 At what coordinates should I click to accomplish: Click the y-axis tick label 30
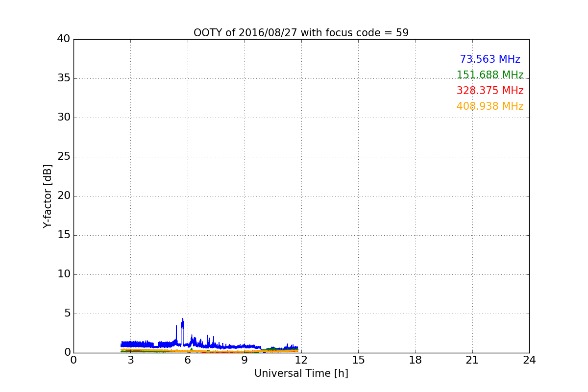click(64, 118)
